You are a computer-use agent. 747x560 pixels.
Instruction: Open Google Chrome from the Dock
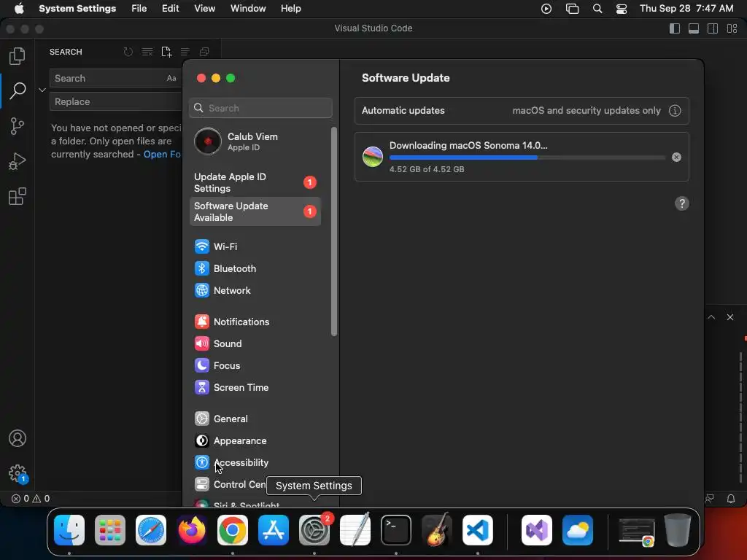pos(233,530)
